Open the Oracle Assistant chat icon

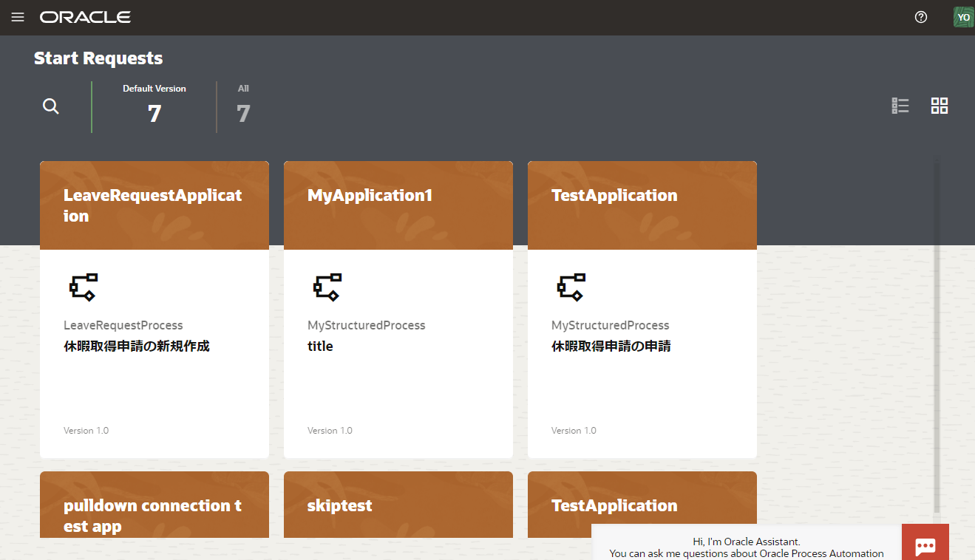click(x=925, y=545)
